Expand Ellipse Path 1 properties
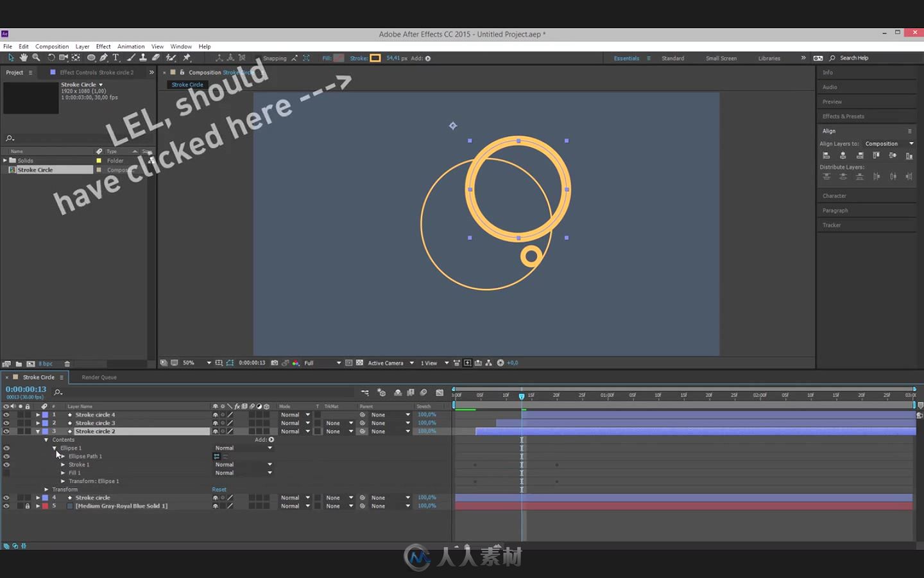 click(x=63, y=457)
